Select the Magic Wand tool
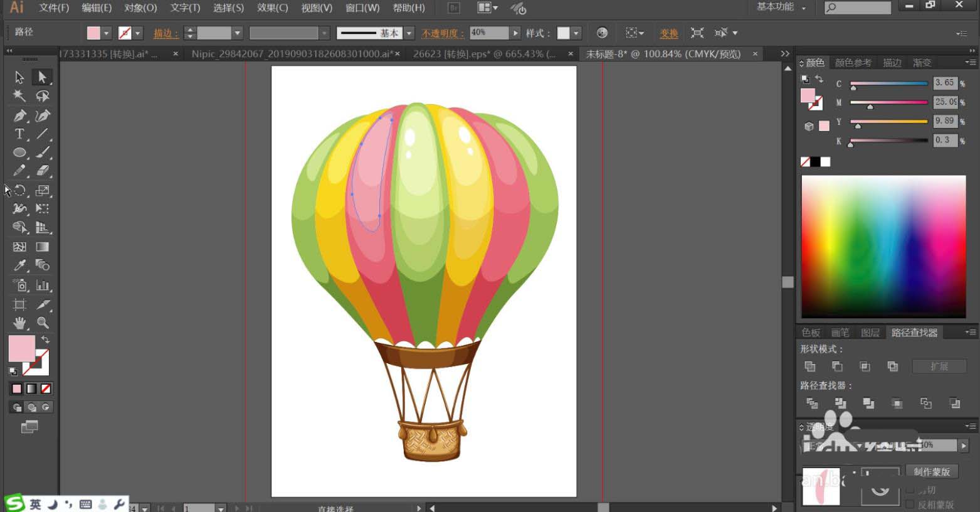Viewport: 980px width, 512px height. (x=19, y=96)
